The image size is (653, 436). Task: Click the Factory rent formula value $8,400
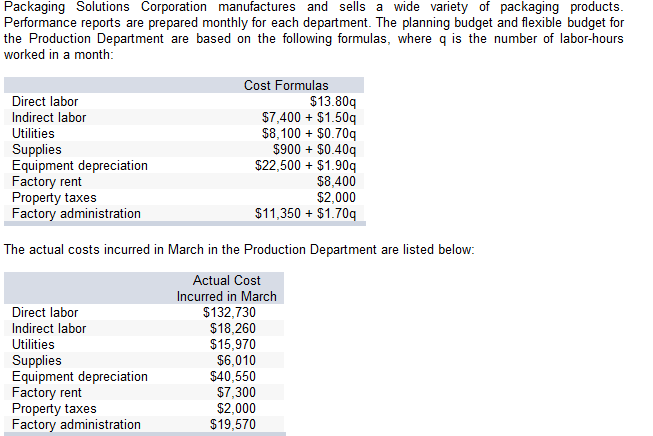pyautogui.click(x=336, y=181)
